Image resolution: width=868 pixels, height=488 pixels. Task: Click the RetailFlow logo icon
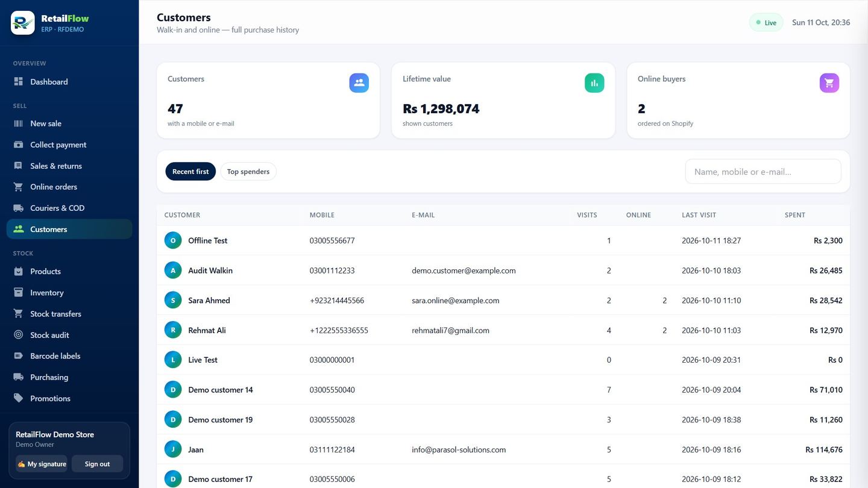23,23
